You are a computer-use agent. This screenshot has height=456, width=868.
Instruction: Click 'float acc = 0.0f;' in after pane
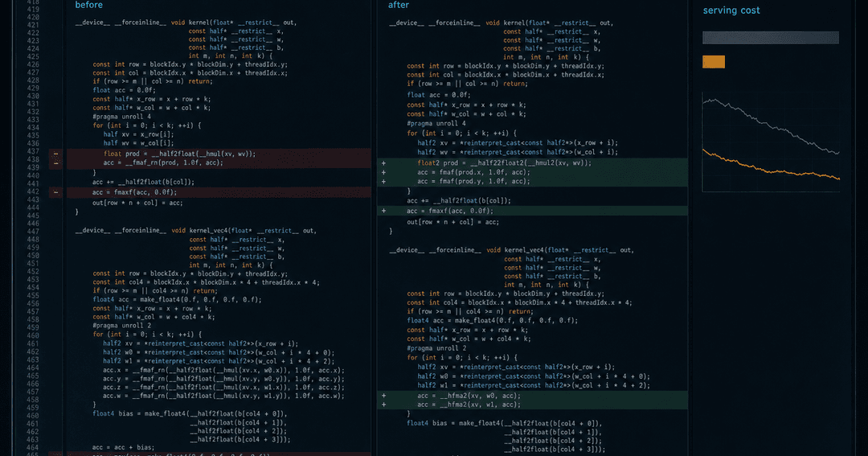(439, 95)
